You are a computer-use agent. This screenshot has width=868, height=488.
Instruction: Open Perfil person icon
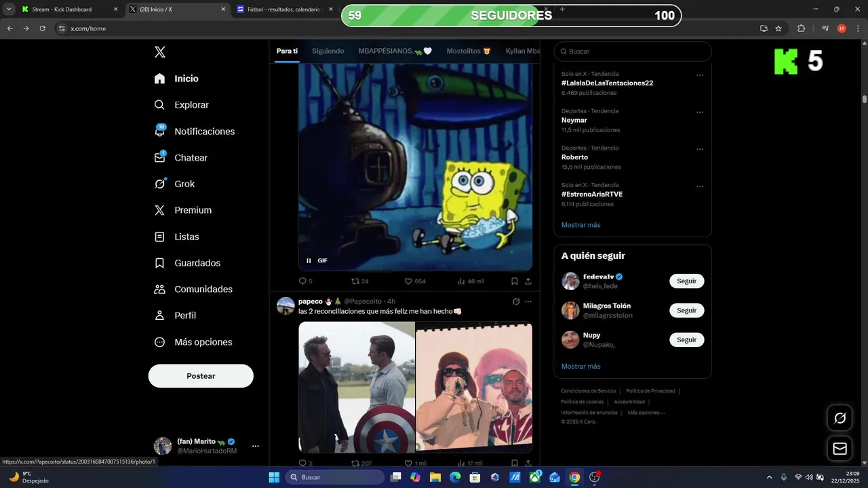(159, 315)
